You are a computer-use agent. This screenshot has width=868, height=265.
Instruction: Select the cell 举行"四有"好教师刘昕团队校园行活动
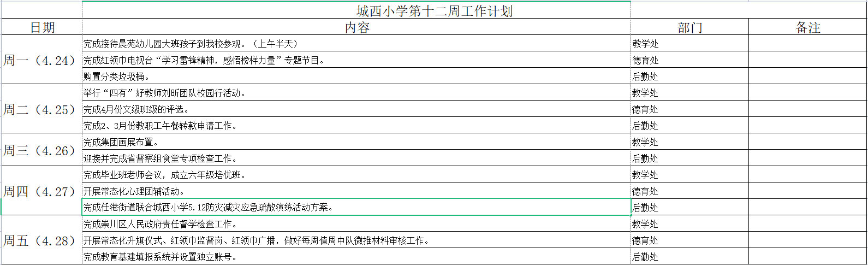click(356, 92)
